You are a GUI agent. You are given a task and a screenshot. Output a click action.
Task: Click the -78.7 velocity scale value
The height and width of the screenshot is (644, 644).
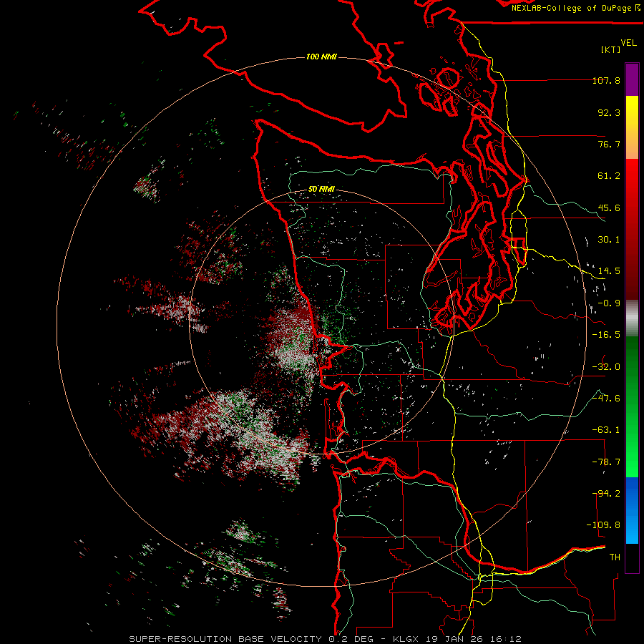click(606, 462)
